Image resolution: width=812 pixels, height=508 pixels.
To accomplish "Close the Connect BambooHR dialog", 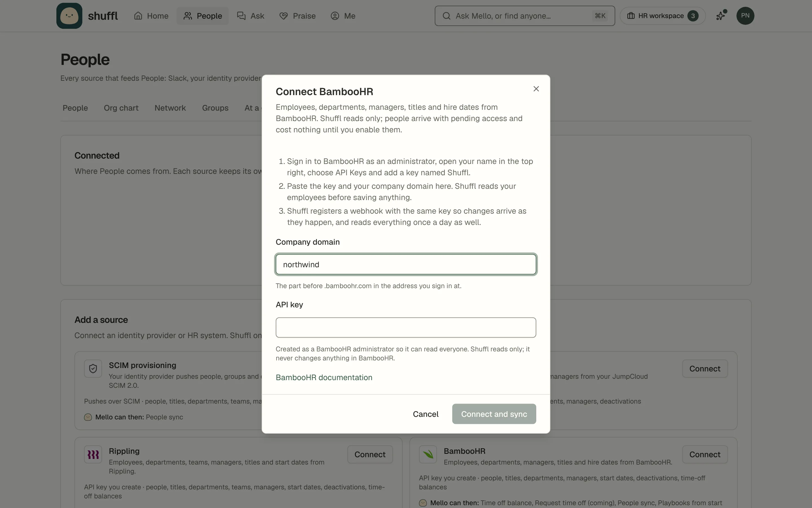I will (x=536, y=89).
